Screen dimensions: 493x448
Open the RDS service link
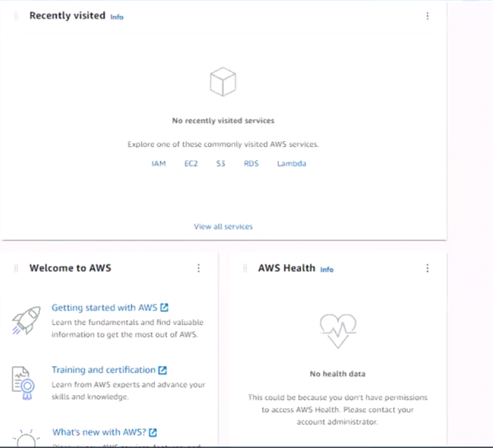[x=251, y=164]
